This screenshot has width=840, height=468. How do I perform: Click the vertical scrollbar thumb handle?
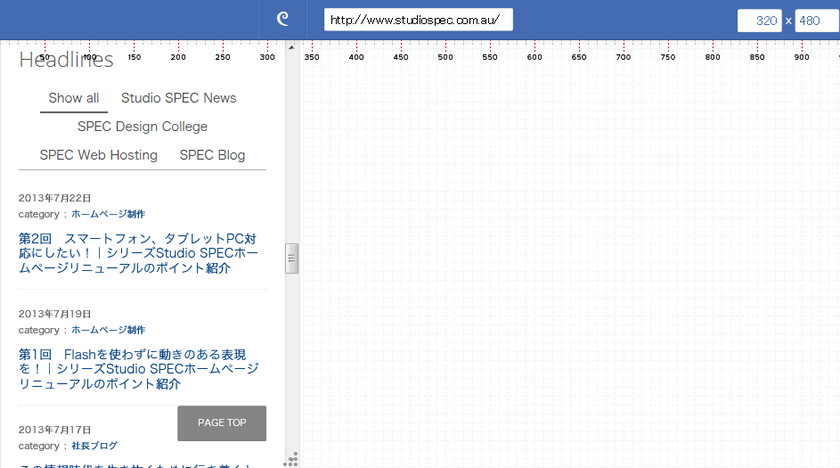(x=292, y=258)
